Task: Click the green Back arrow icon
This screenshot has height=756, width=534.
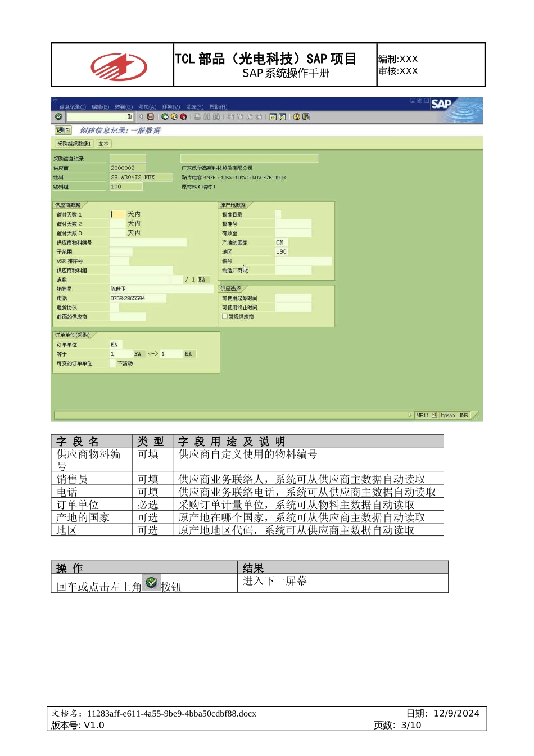Action: [165, 116]
